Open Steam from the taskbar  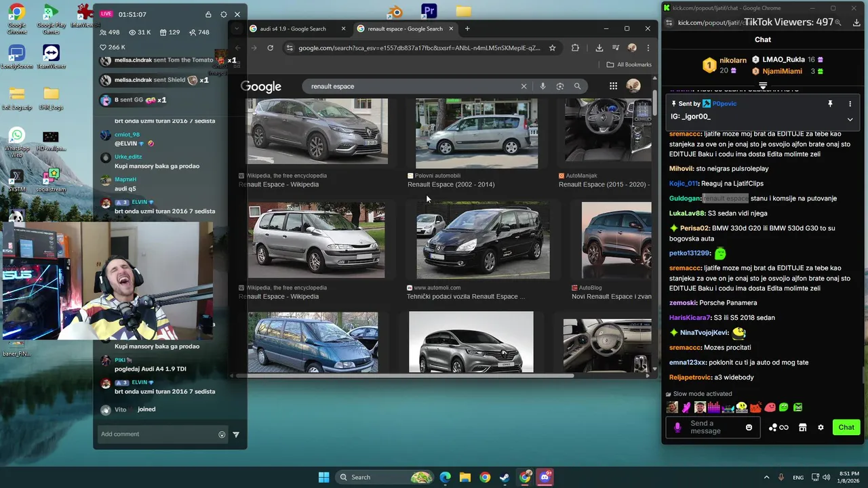pyautogui.click(x=505, y=477)
